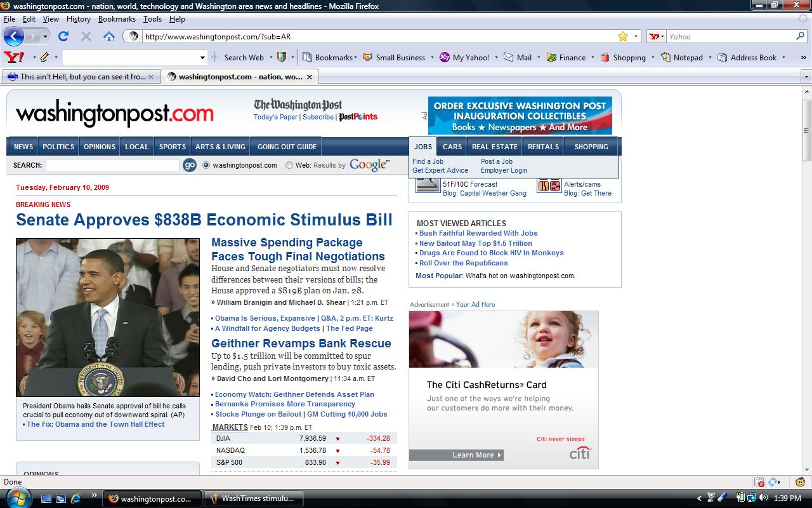Viewport: 812px width, 508px height.
Task: Click the Capital Weather Gang forecast icon
Action: click(x=427, y=185)
